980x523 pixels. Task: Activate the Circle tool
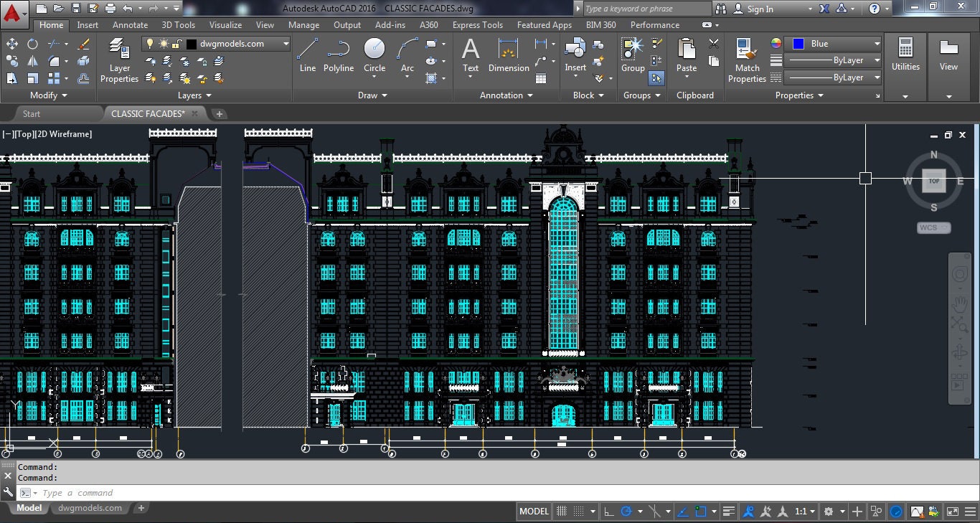pyautogui.click(x=374, y=52)
